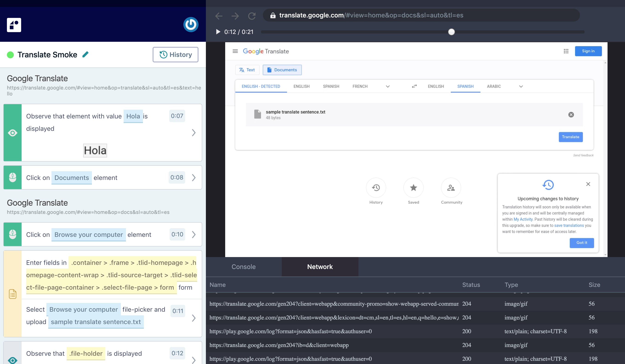Click the 0:07 timestamp badge
This screenshot has width=625, height=364.
coord(177,116)
